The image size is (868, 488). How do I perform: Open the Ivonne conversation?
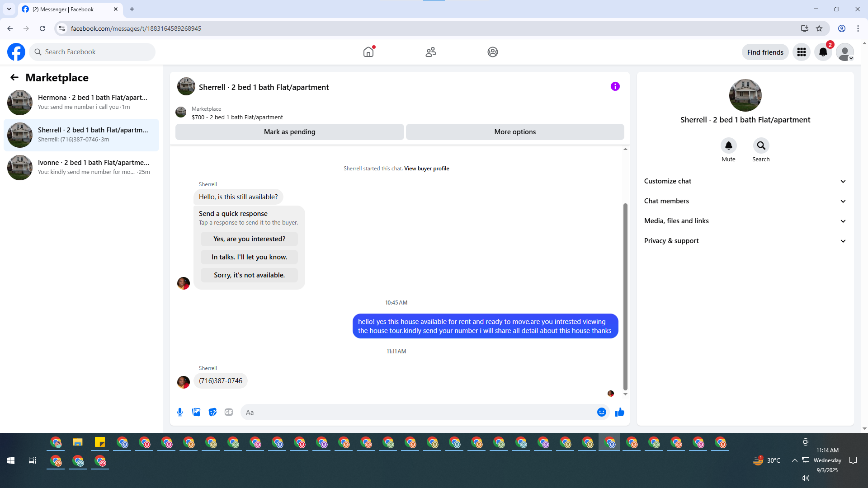click(81, 167)
